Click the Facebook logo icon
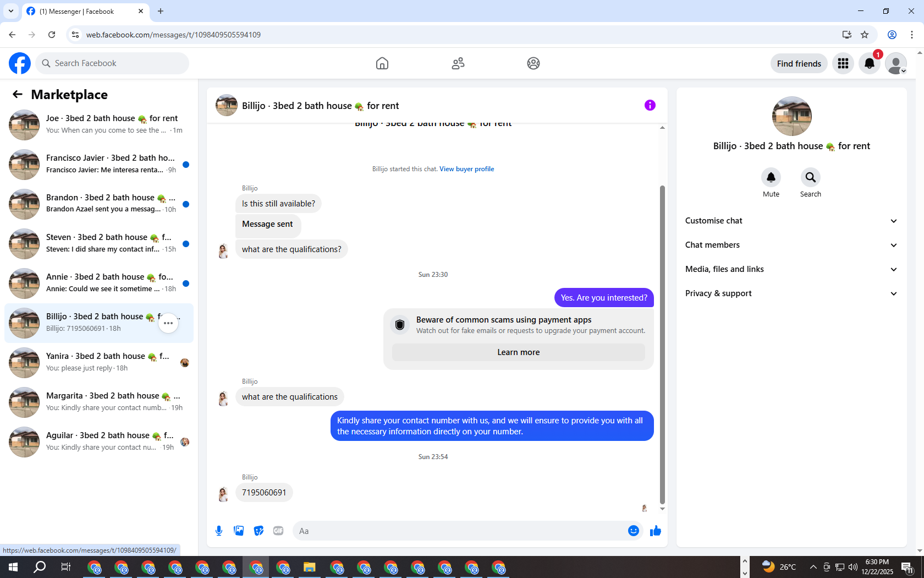Screen dimensions: 924x578 coord(20,63)
